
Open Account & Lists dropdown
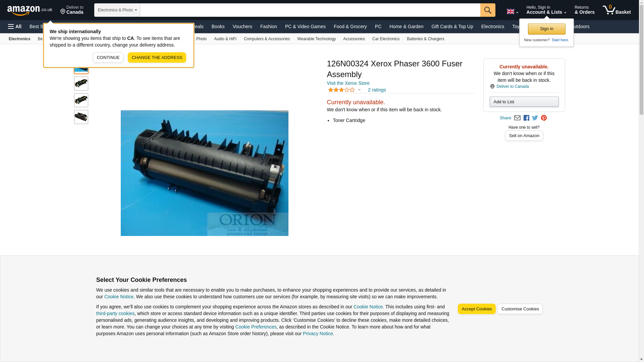tap(546, 10)
